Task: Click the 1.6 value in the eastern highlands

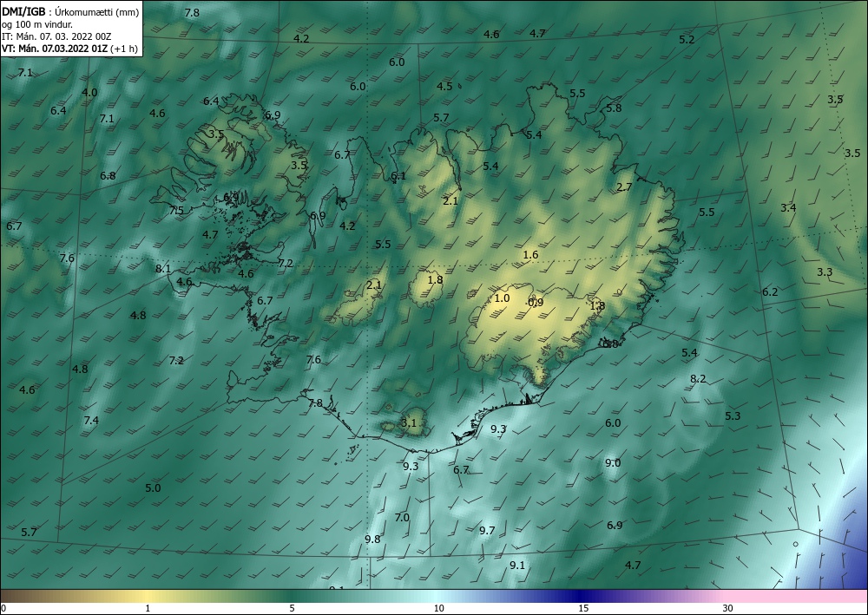Action: [x=530, y=254]
